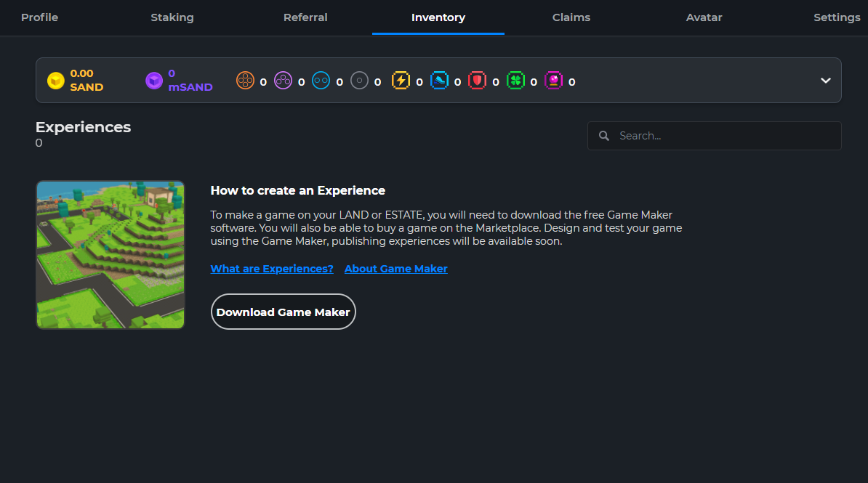Click the count beside the magenta gem
Image resolution: width=868 pixels, height=483 pixels.
572,82
